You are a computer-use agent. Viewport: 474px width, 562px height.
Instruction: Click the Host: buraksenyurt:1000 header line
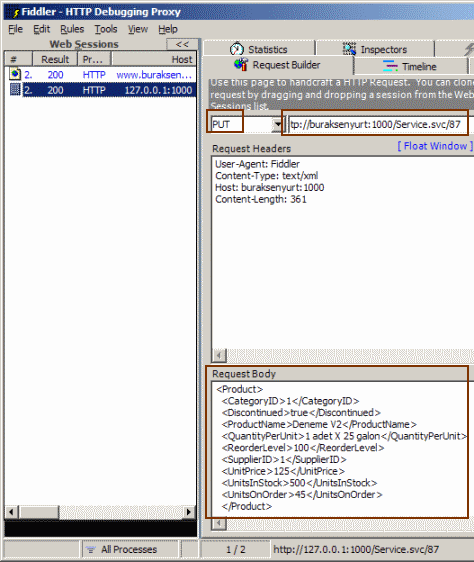click(270, 187)
